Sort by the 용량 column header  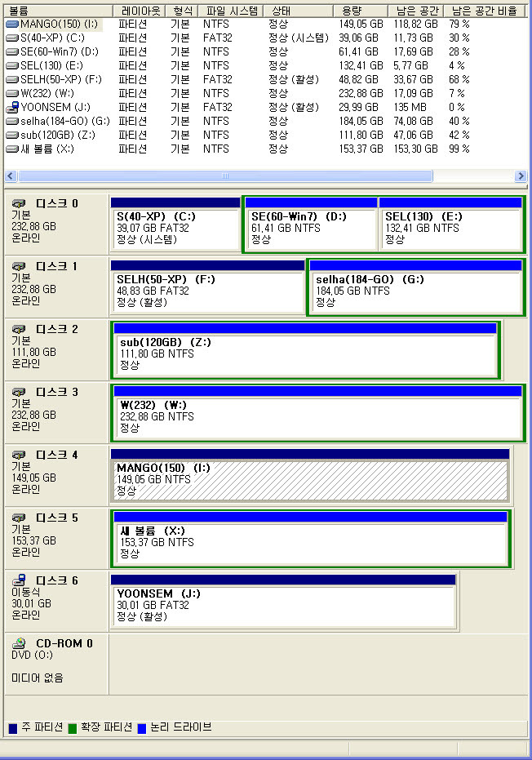click(x=361, y=11)
